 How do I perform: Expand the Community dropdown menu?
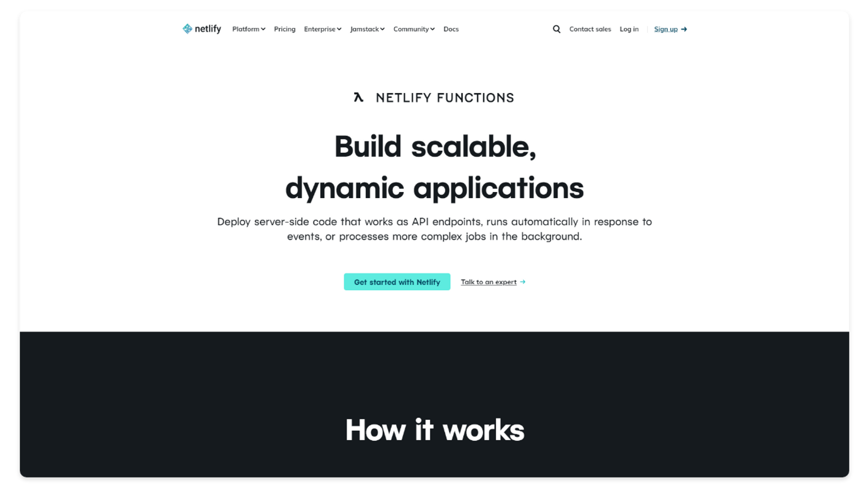pos(414,29)
